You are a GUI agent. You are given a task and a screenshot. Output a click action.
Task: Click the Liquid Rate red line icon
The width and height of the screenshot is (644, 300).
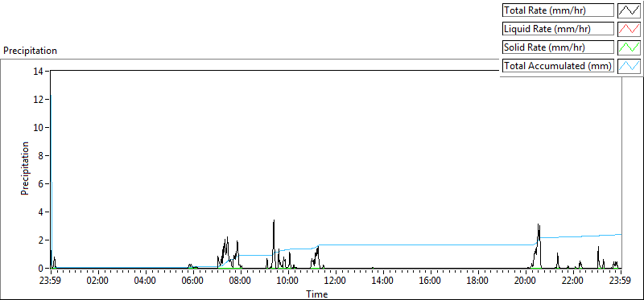pyautogui.click(x=629, y=29)
